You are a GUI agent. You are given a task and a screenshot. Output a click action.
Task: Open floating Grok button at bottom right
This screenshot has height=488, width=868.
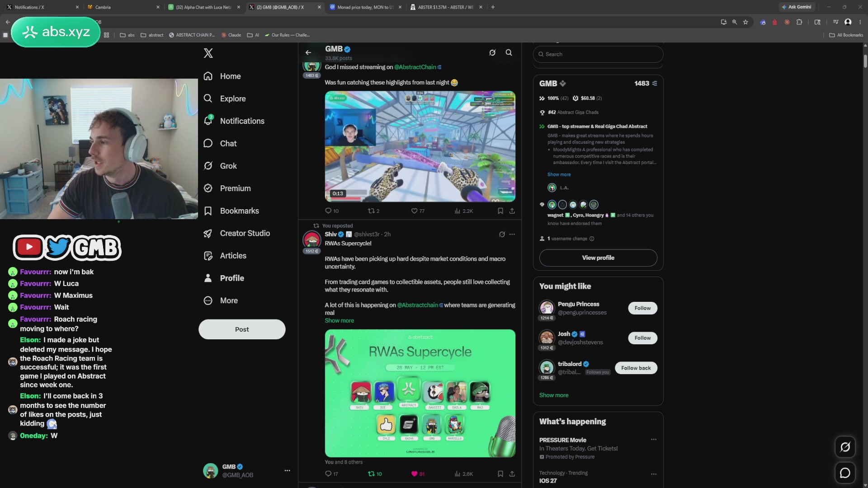click(845, 447)
